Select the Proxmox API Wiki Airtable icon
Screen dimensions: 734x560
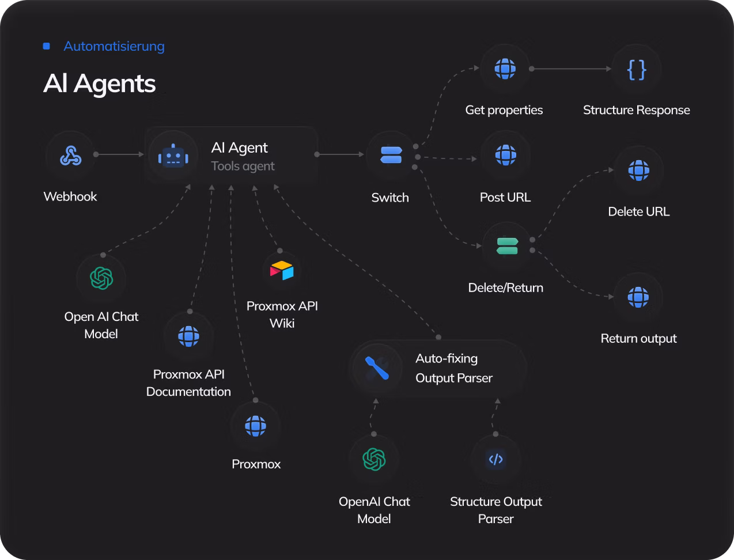[282, 270]
